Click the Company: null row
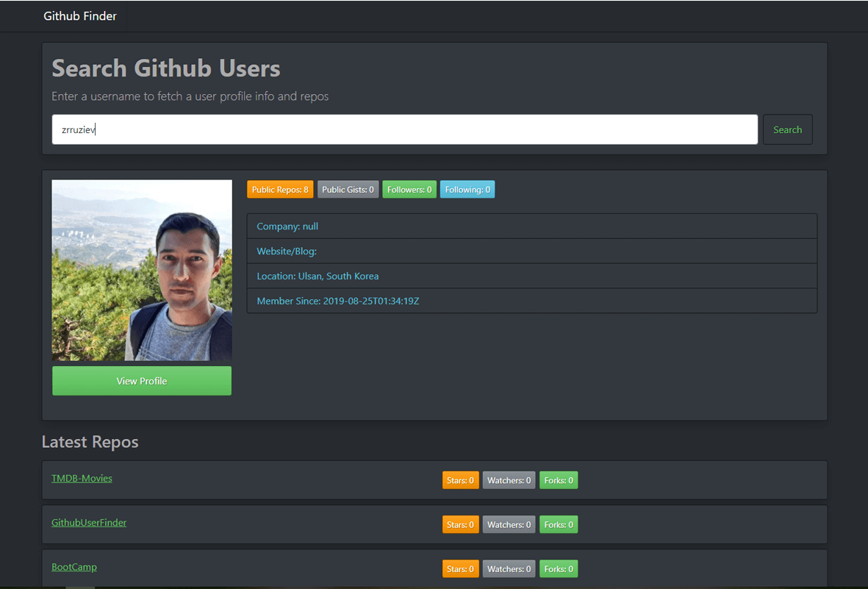The image size is (868, 589). click(532, 226)
